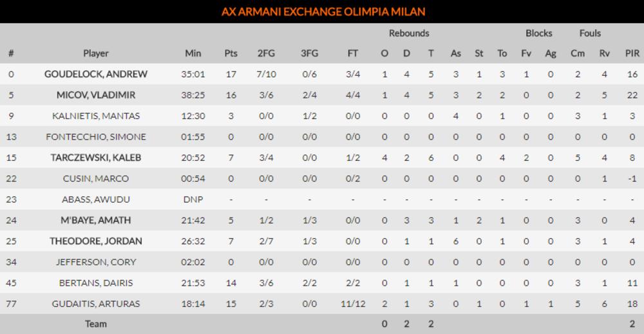
Task: Click the Pts column header
Action: (231, 53)
